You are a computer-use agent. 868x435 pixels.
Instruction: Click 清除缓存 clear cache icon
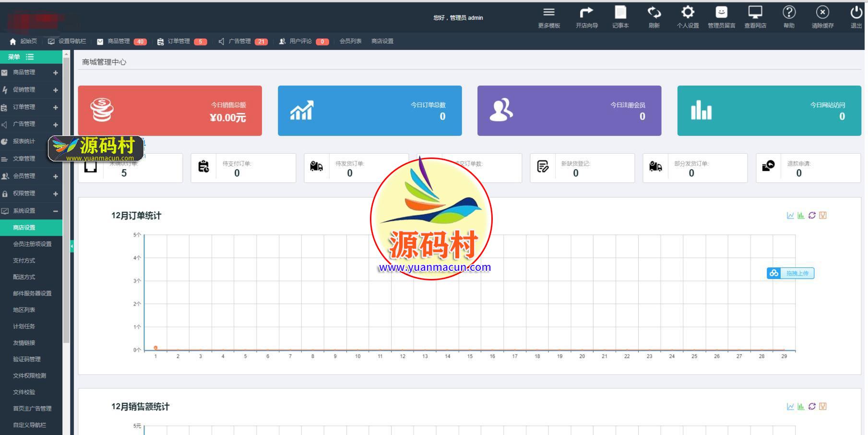click(x=822, y=13)
